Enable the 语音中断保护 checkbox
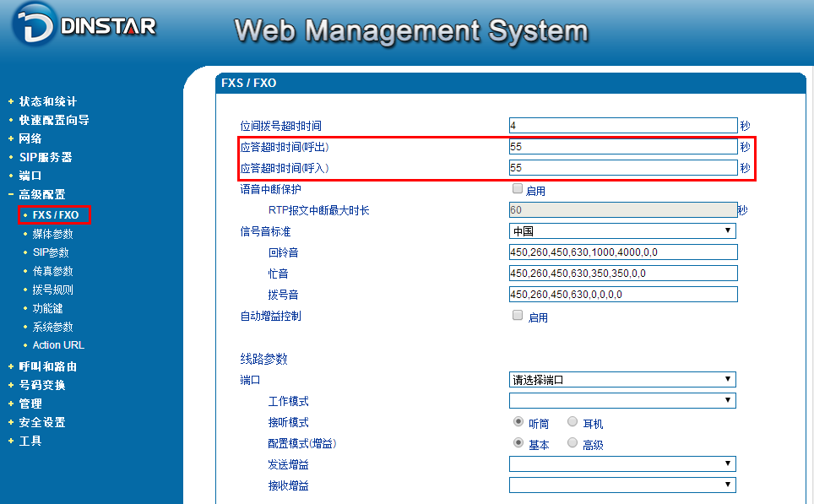Viewport: 814px width, 504px height. coord(518,189)
